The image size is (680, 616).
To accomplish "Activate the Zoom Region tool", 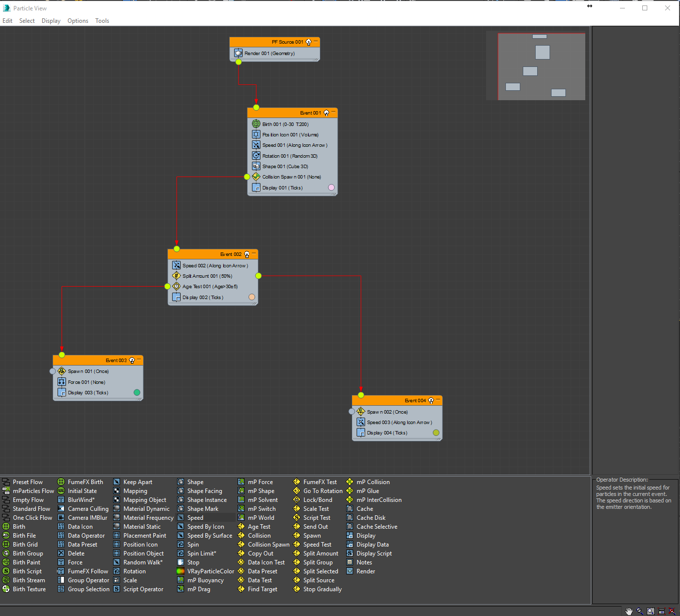I will (651, 612).
